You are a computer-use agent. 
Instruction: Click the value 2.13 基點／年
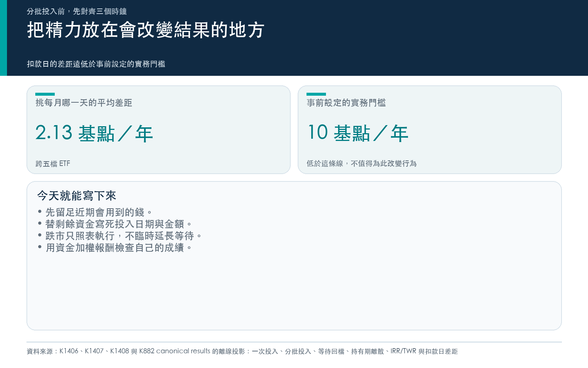tap(94, 133)
